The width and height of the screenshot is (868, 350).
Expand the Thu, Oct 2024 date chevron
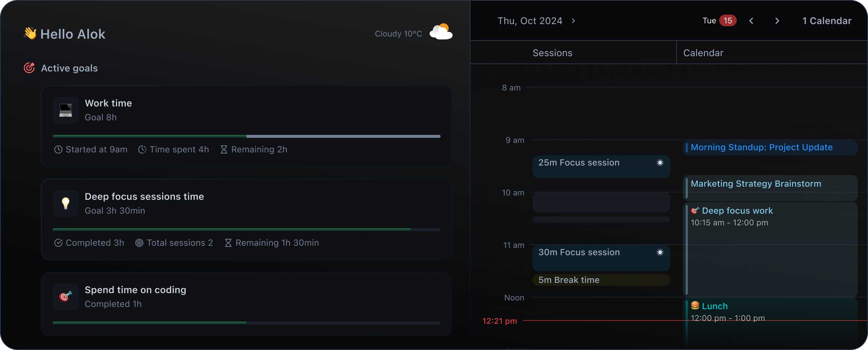coord(573,21)
